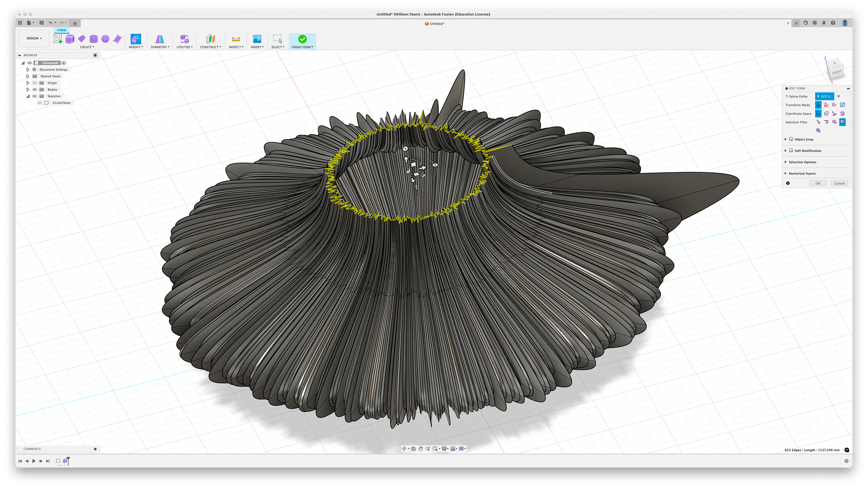Select the Create Sketch tool icon

[x=58, y=39]
